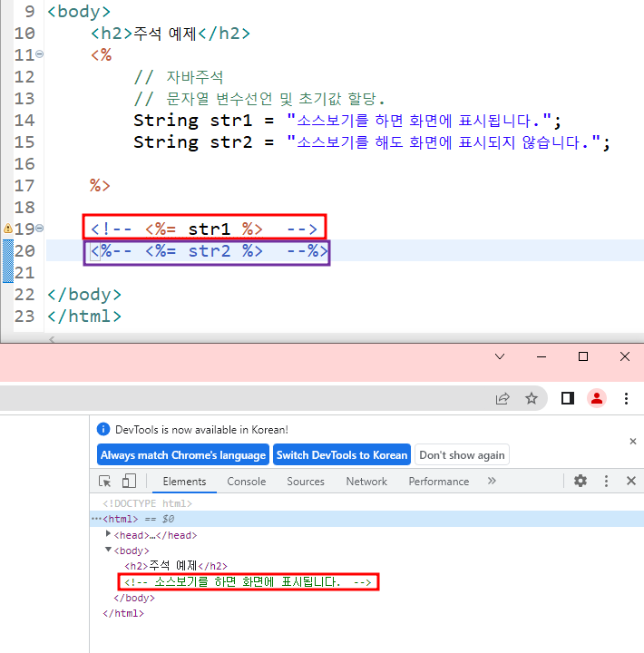Open the red profile avatar menu
This screenshot has height=653, width=644.
[x=597, y=398]
